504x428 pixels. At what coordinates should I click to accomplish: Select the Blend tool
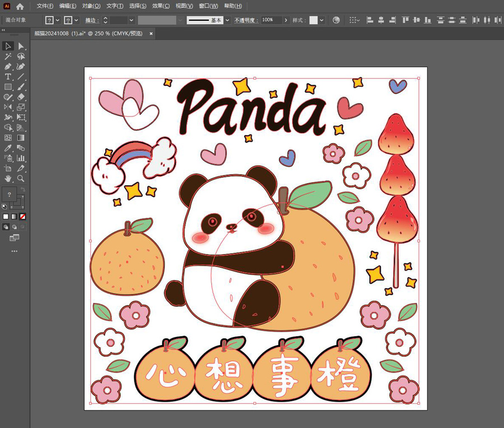tap(21, 148)
